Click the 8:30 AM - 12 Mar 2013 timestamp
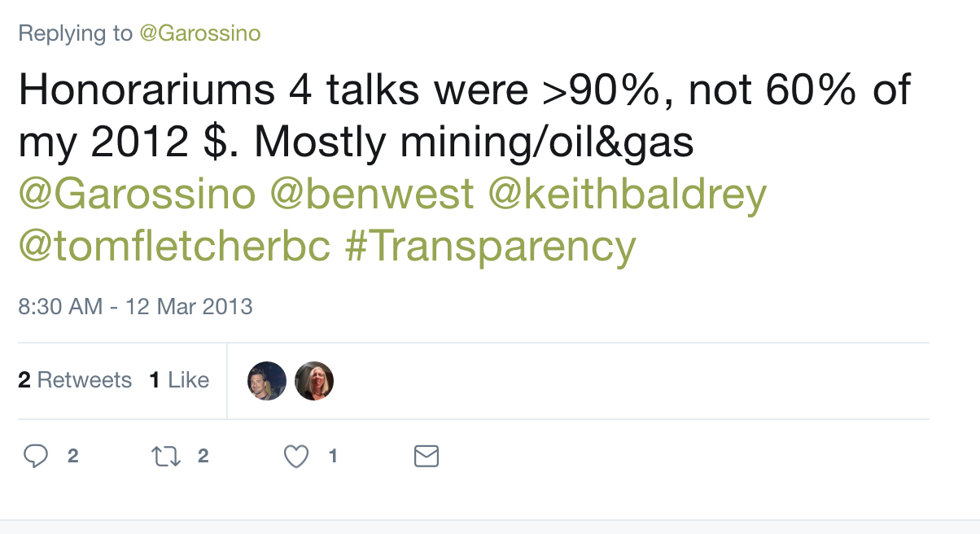 [135, 307]
